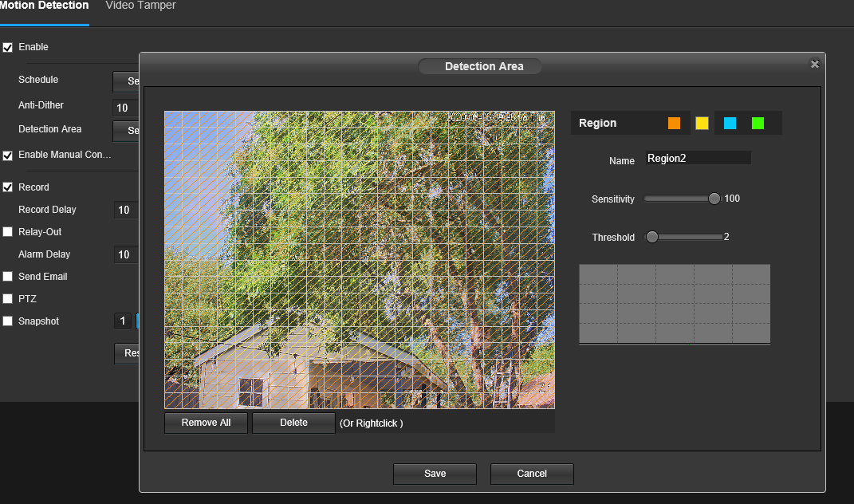Enable the Relay-Out checkbox
The image size is (854, 504).
click(8, 232)
